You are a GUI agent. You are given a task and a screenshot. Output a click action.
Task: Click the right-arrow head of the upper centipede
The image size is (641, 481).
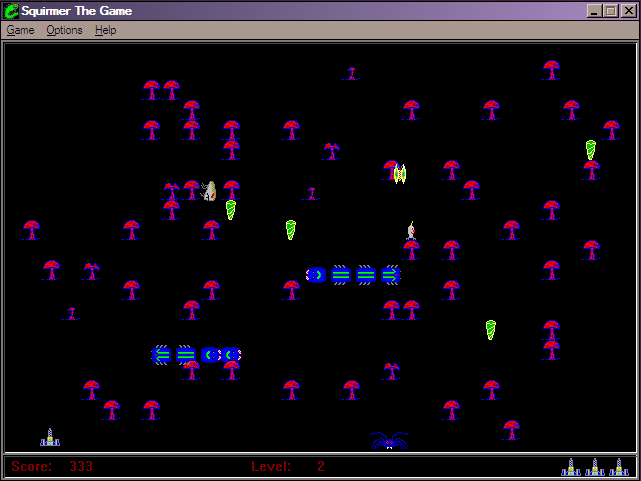point(390,275)
